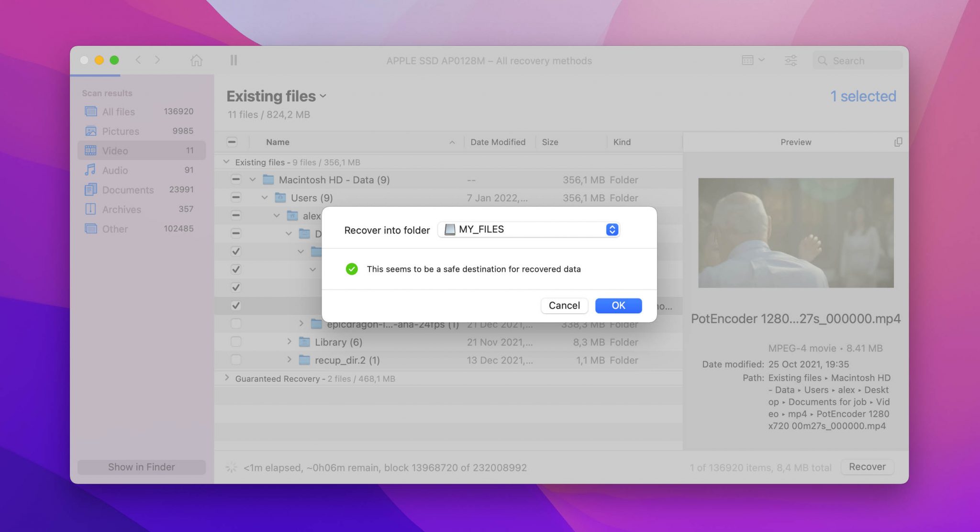980x532 pixels.
Task: Click the Documents category icon in sidebar
Action: tap(90, 189)
